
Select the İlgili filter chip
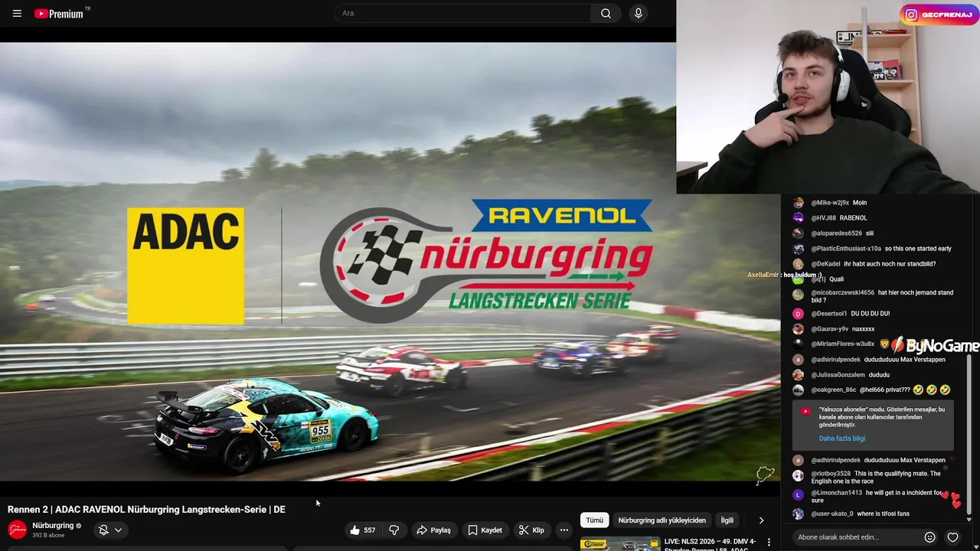(727, 520)
